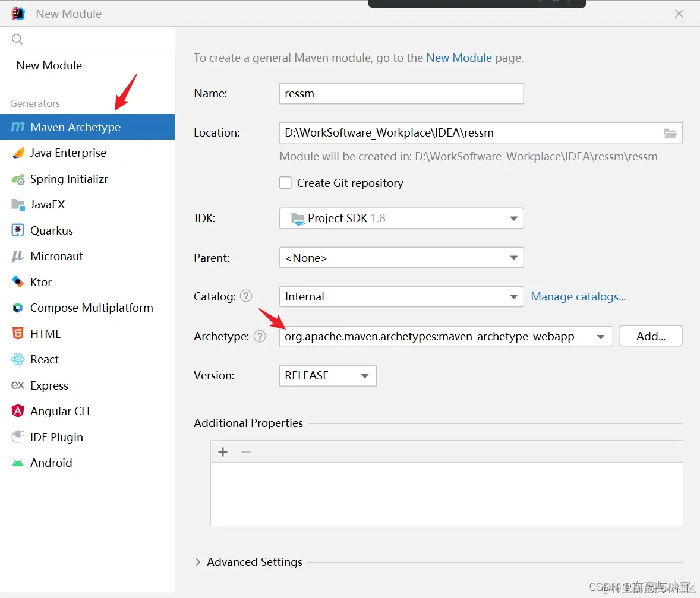The width and height of the screenshot is (700, 598).
Task: Click the Maven Archetype m icon
Action: tap(17, 126)
